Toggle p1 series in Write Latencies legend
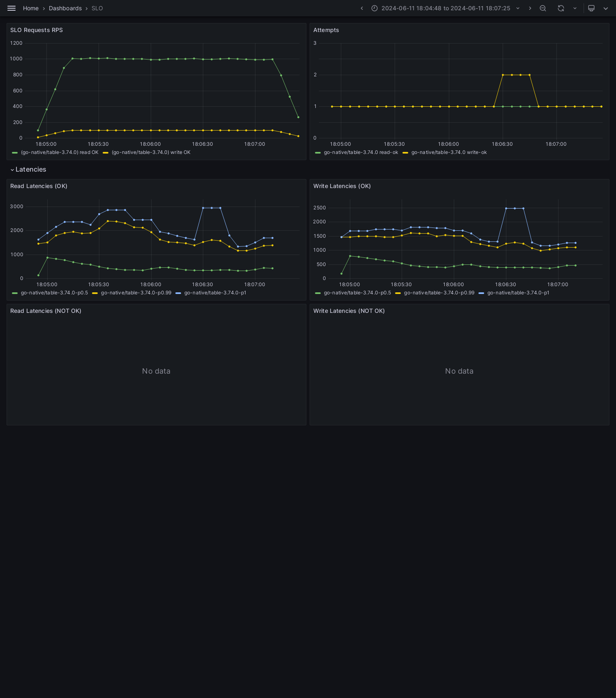The height and width of the screenshot is (698, 616). point(518,293)
